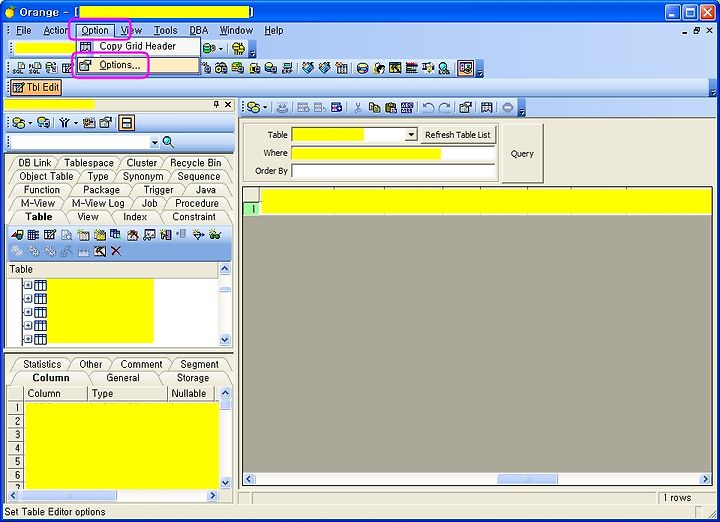Screen dimensions: 720x522
Task: Choose Options... from the Option menu
Action: 138,65
